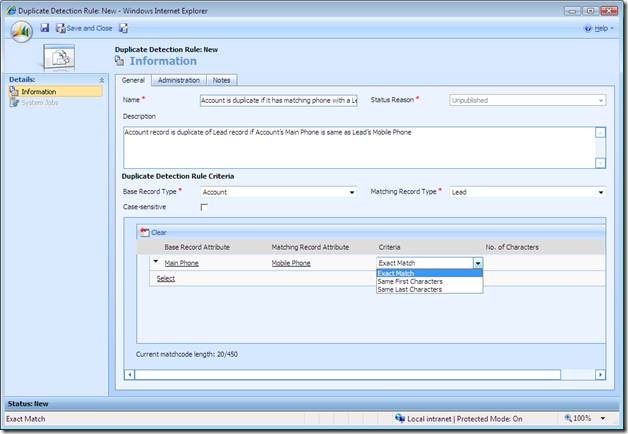The height and width of the screenshot is (434, 628).
Task: Click the Save and Close button
Action: [x=84, y=28]
